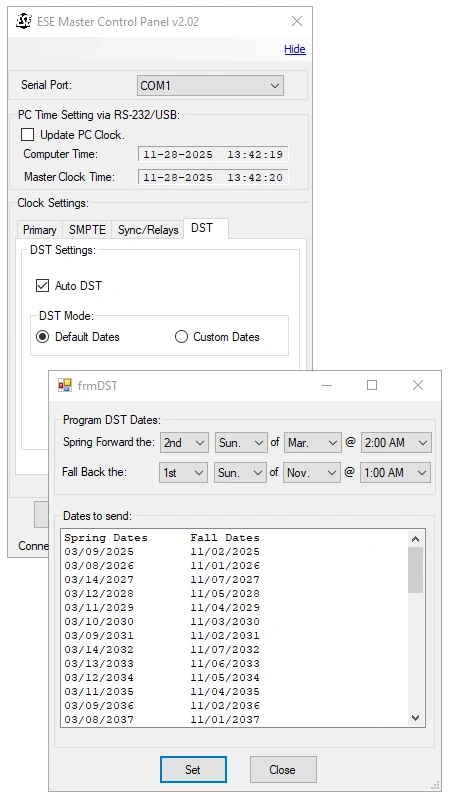Click the spring date 03/08/2026
Viewport: 455px width, 793px height.
(99, 565)
